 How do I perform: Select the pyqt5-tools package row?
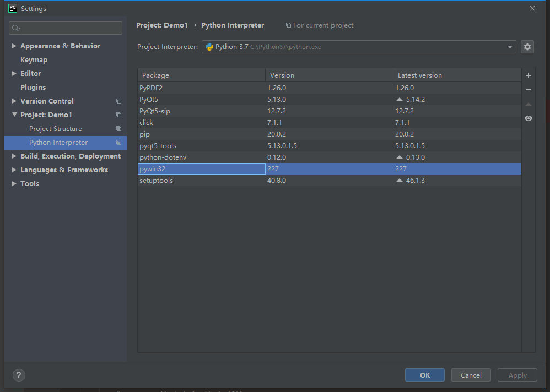pyautogui.click(x=330, y=146)
